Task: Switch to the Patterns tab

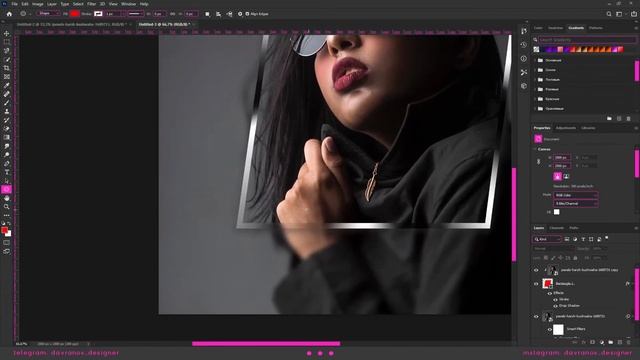Action: click(x=596, y=28)
